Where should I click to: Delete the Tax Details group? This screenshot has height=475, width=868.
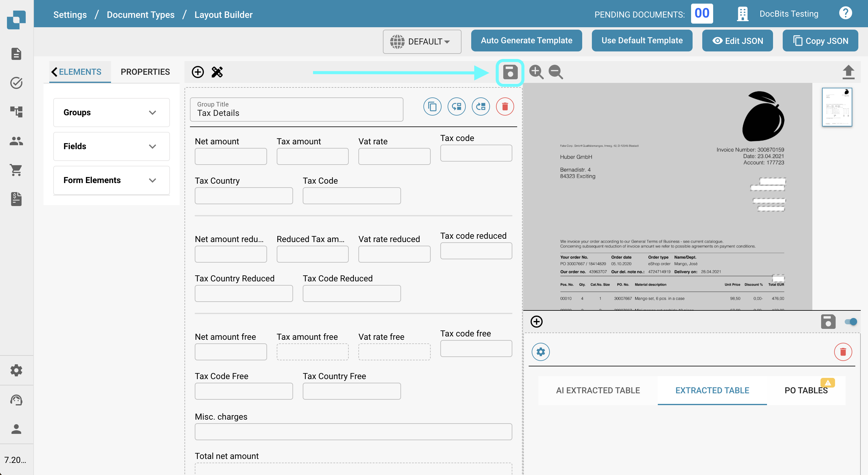point(504,107)
